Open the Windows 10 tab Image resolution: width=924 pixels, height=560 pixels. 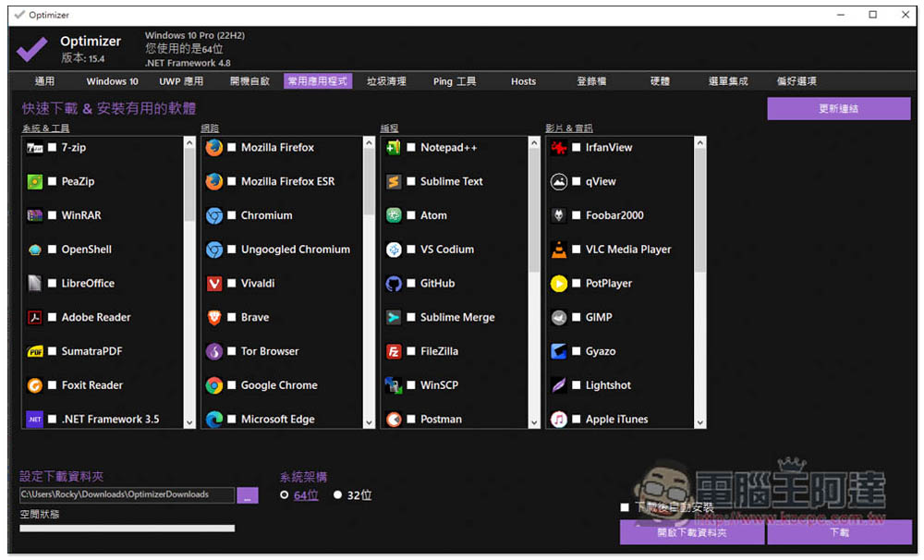[112, 81]
